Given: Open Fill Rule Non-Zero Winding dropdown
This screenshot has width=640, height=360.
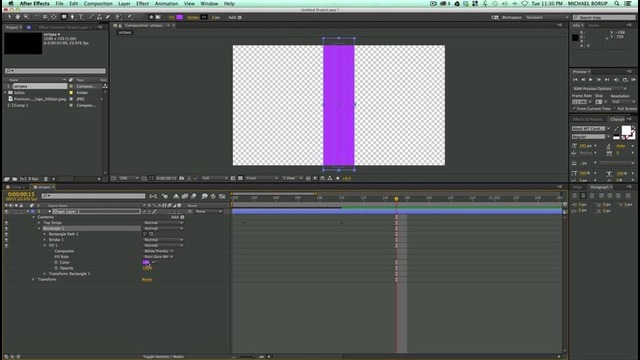Looking at the screenshot, I should (x=158, y=257).
